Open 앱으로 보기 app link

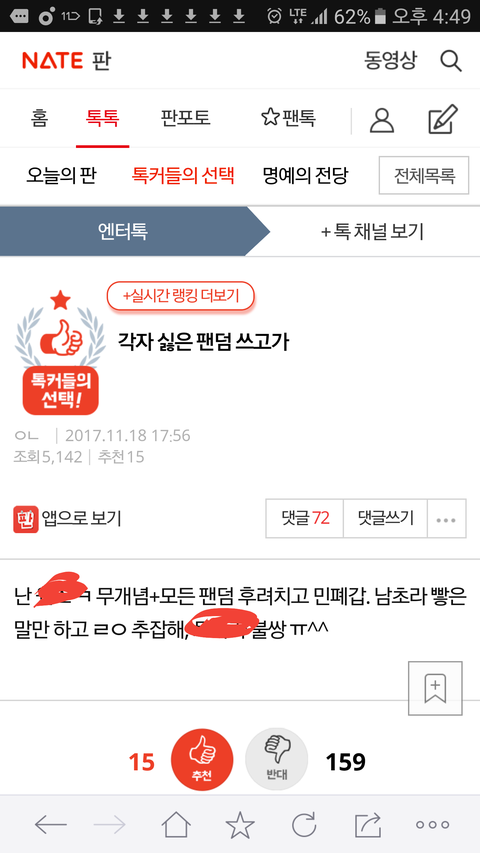point(67,518)
